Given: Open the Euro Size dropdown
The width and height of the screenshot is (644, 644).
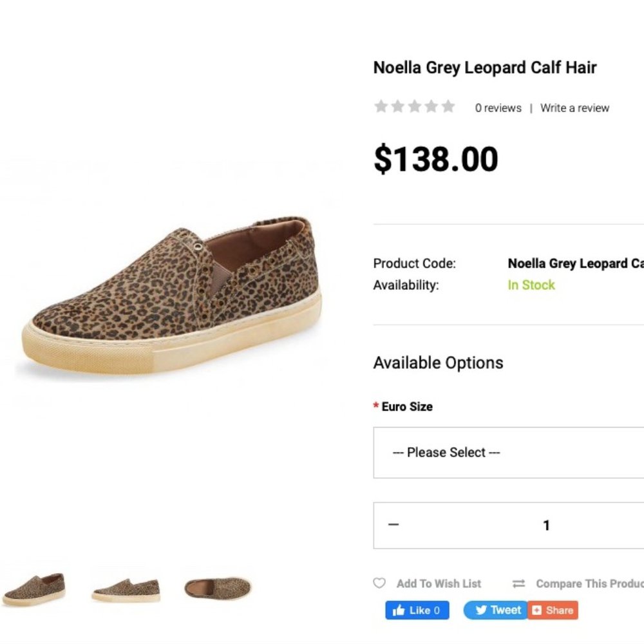Looking at the screenshot, I should [507, 452].
